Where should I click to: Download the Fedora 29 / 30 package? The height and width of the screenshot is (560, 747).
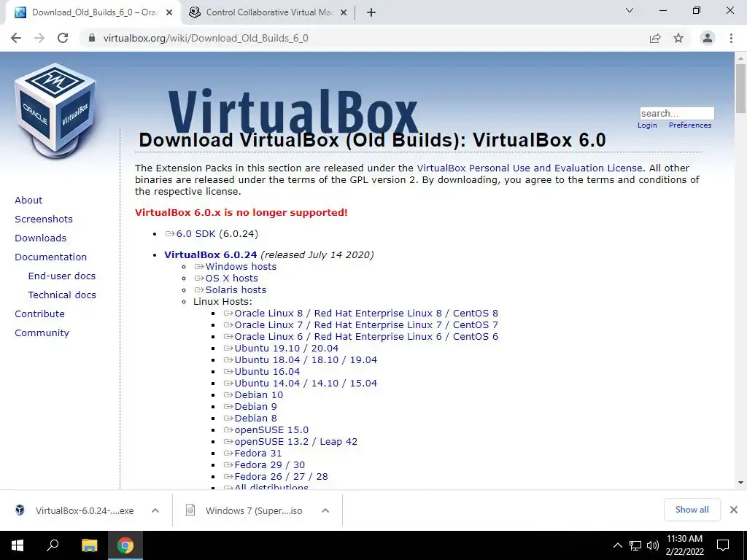270,464
